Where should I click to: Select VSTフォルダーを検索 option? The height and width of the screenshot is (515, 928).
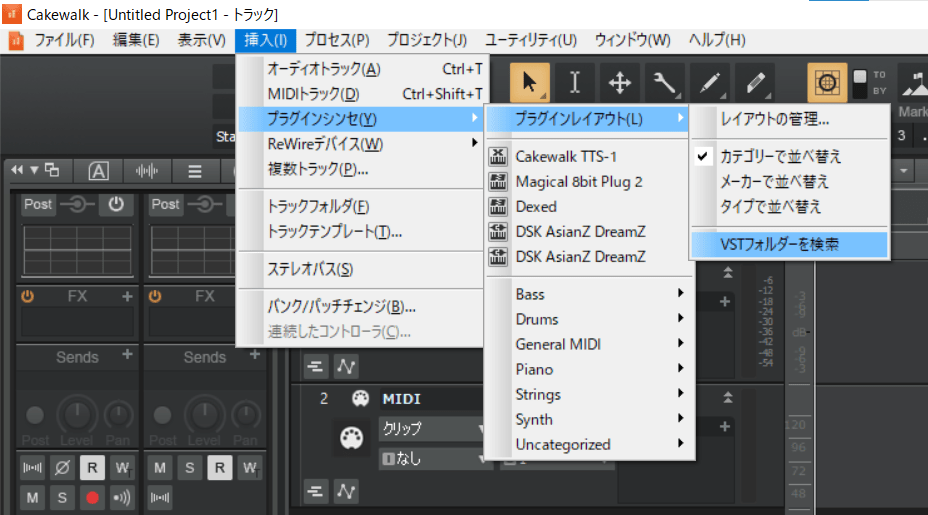pyautogui.click(x=790, y=244)
